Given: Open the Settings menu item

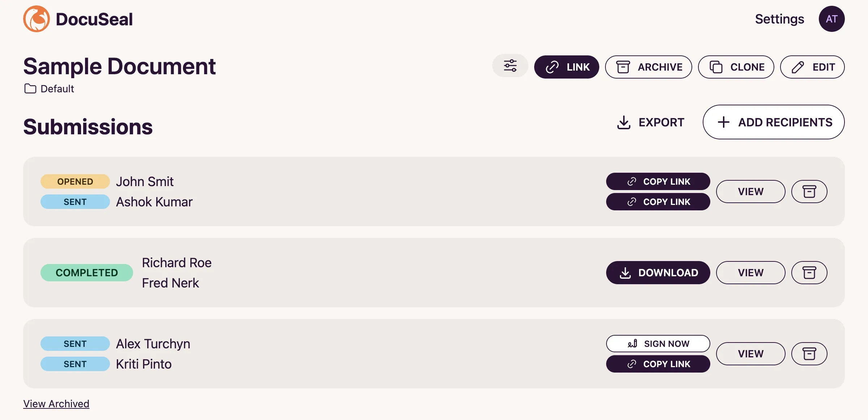Looking at the screenshot, I should [779, 19].
